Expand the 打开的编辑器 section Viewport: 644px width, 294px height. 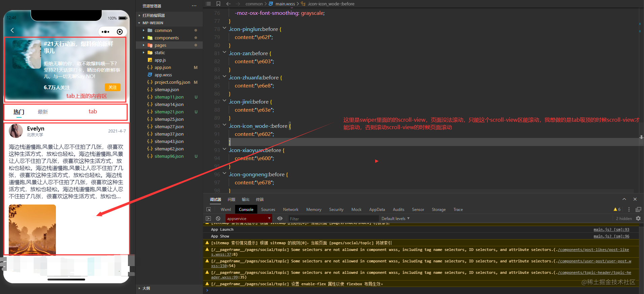[154, 15]
